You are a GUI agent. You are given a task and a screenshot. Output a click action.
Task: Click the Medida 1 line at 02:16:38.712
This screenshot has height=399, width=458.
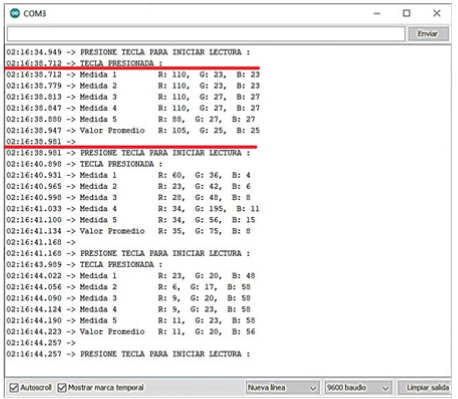pyautogui.click(x=133, y=75)
